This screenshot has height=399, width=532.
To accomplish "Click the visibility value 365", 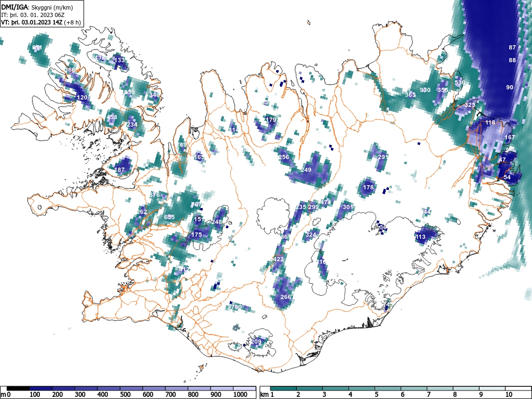I will (410, 95).
